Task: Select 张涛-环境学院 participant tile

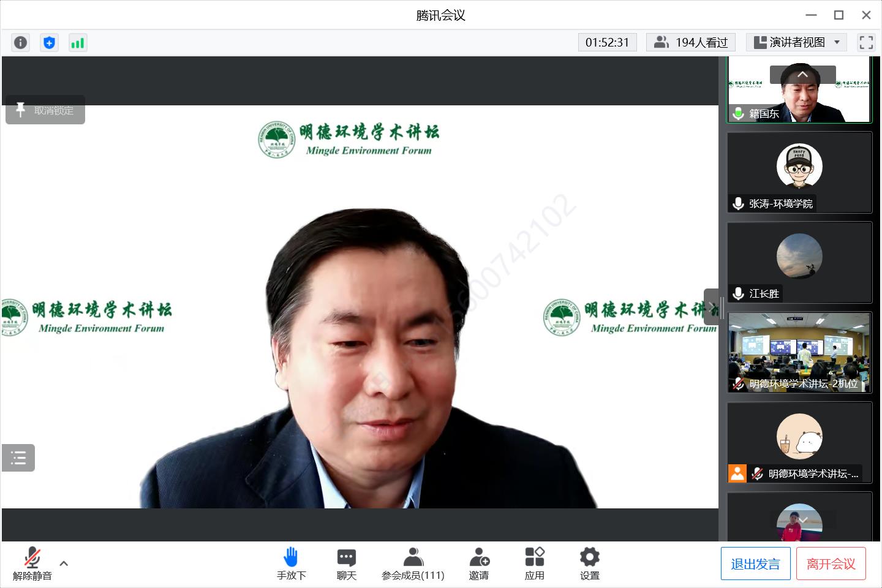Action: coord(799,173)
